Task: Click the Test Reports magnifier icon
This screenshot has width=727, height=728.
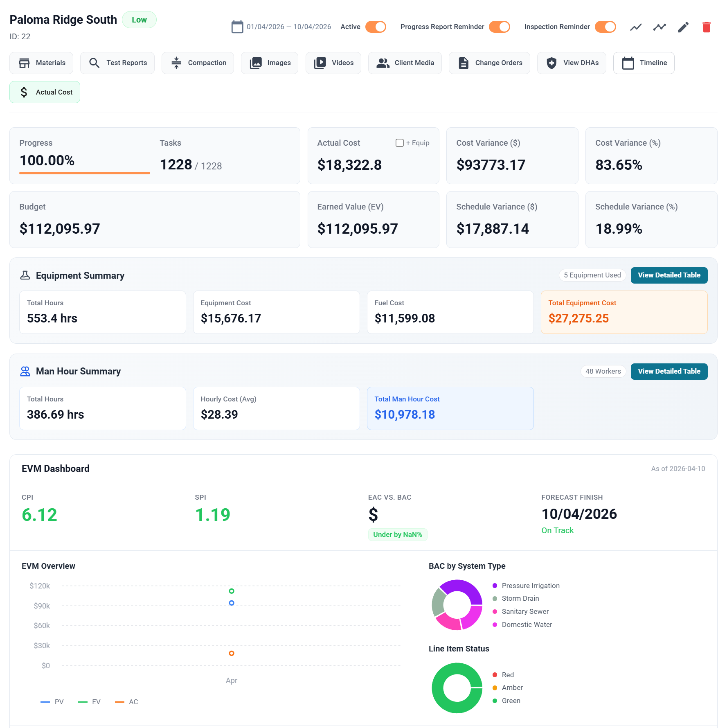Action: 94,63
